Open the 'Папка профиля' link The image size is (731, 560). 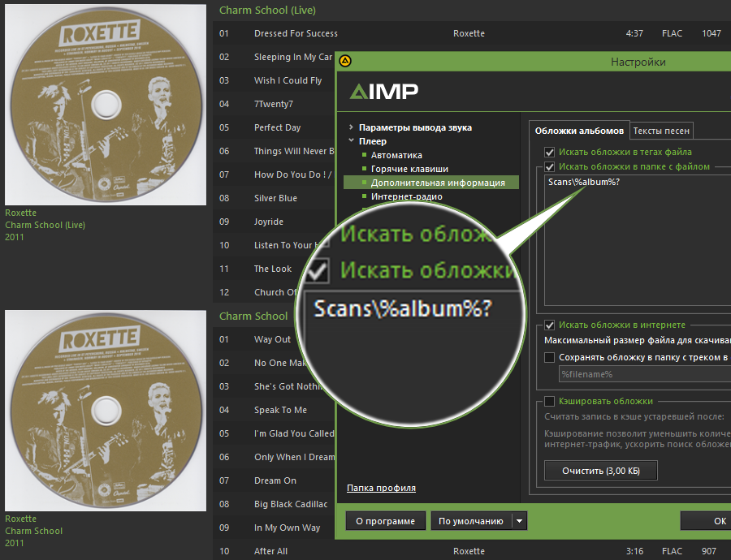coord(382,488)
